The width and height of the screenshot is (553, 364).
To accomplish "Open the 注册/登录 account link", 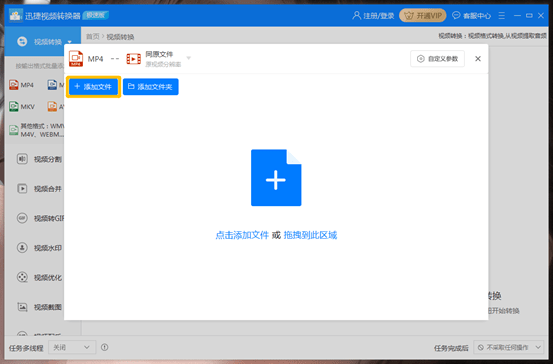I will pos(373,16).
